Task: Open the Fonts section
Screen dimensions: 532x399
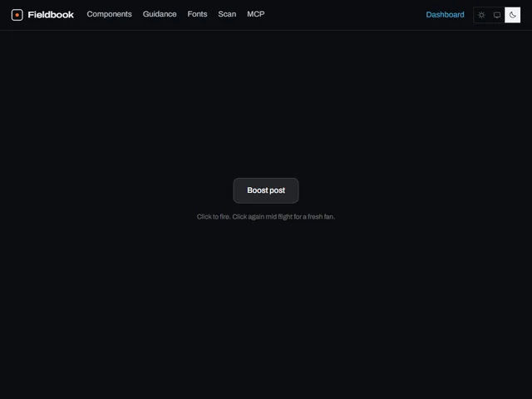Action: tap(197, 14)
